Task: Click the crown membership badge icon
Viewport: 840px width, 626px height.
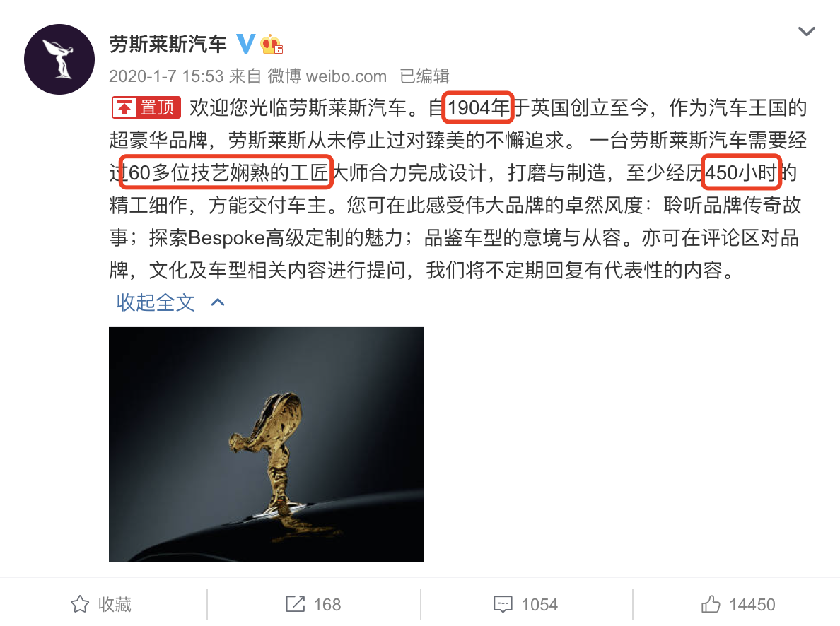Action: [272, 44]
